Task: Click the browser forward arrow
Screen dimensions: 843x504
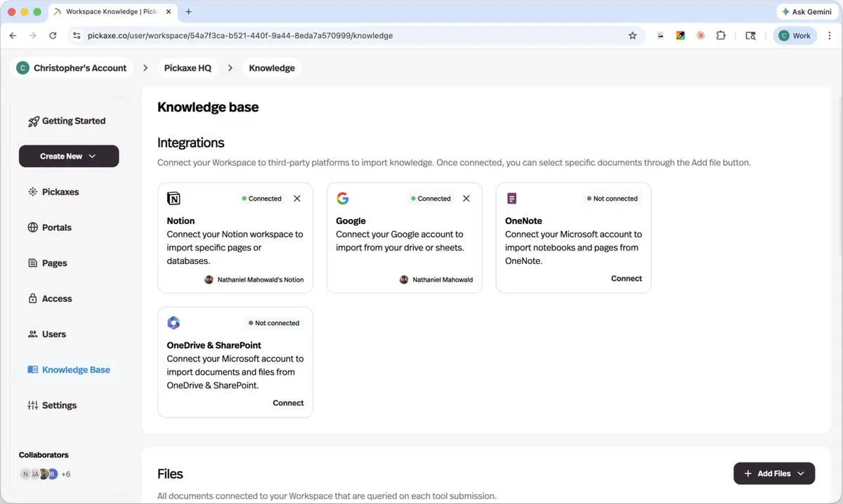Action: (32, 36)
